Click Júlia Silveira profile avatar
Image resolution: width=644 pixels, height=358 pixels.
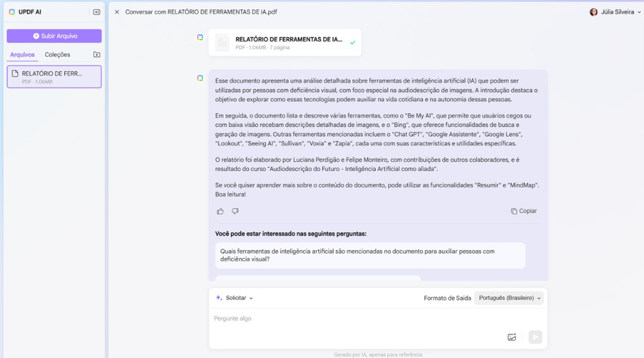point(594,12)
